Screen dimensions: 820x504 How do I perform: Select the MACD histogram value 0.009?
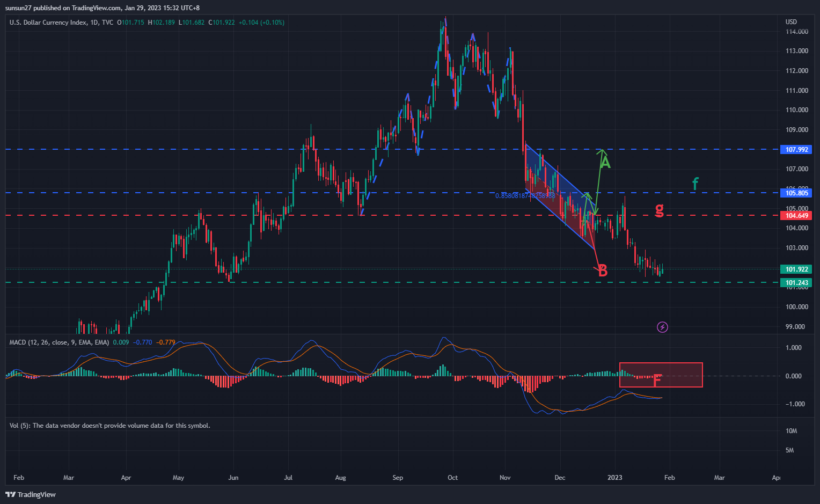(x=121, y=342)
